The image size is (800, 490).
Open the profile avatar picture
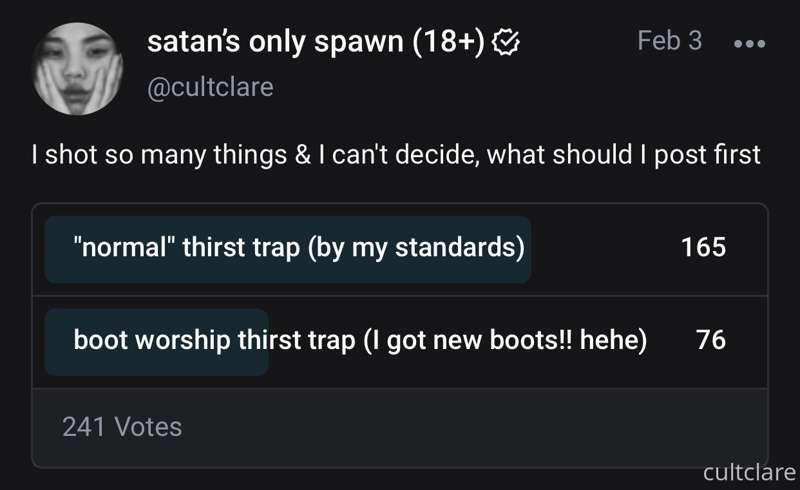[x=78, y=68]
